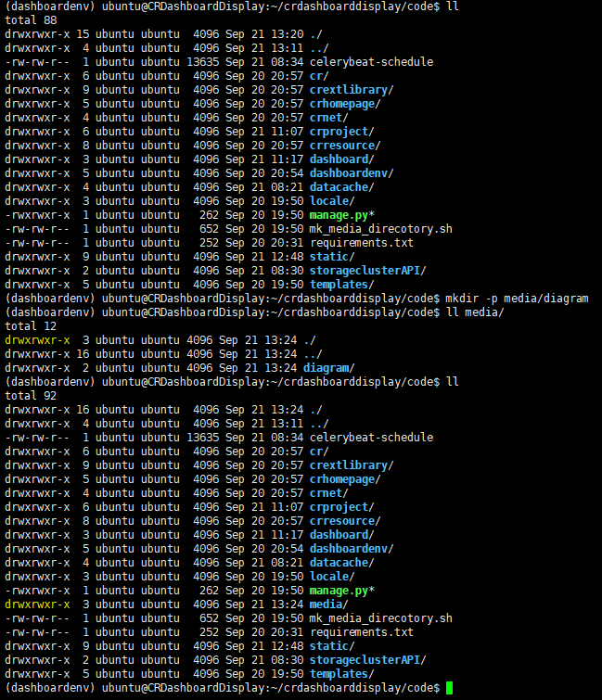Click 'celerybeat-schedule' in the total 92 listing
Image resolution: width=602 pixels, height=700 pixels.
coord(372,437)
